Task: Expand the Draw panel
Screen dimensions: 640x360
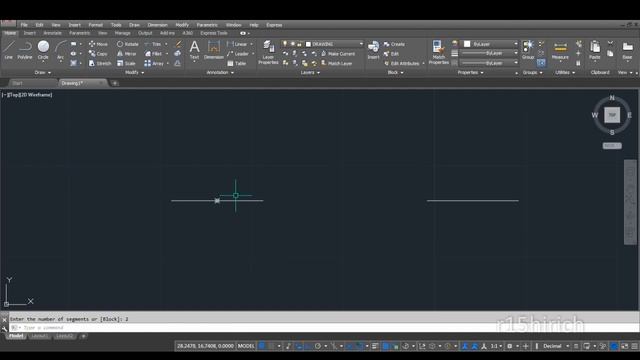Action: [x=42, y=73]
